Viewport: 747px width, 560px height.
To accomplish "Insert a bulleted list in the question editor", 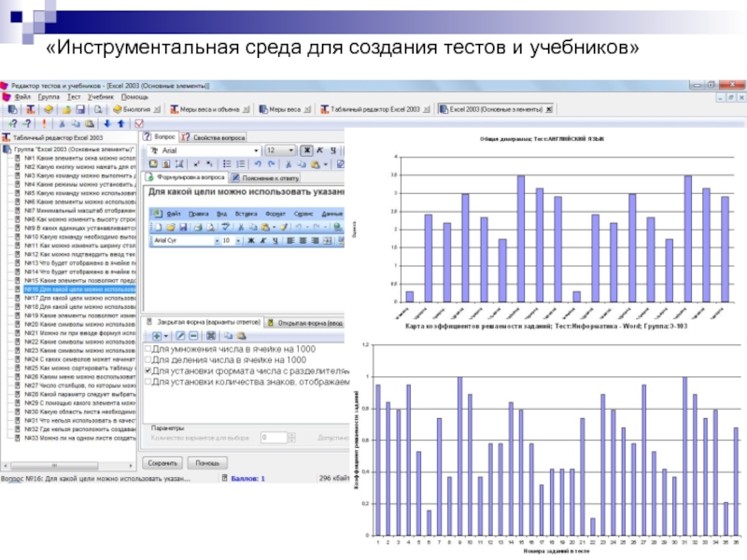I will (x=227, y=164).
